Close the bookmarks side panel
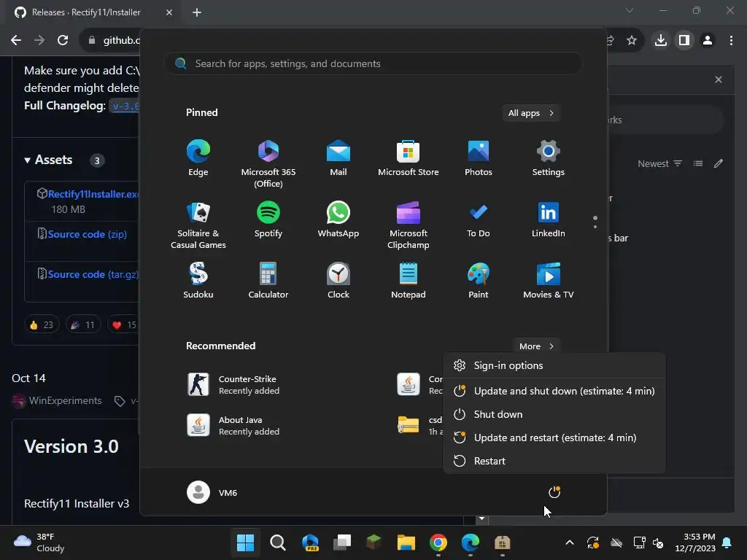Viewport: 747px width, 560px height. tap(719, 79)
